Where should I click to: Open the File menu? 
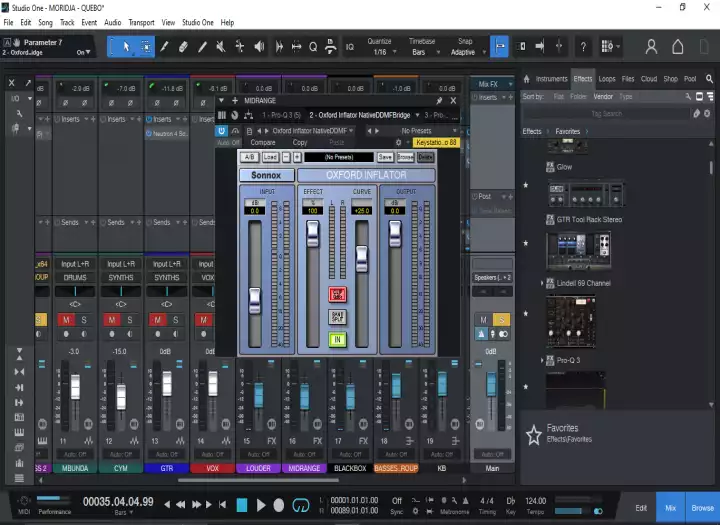[8, 23]
